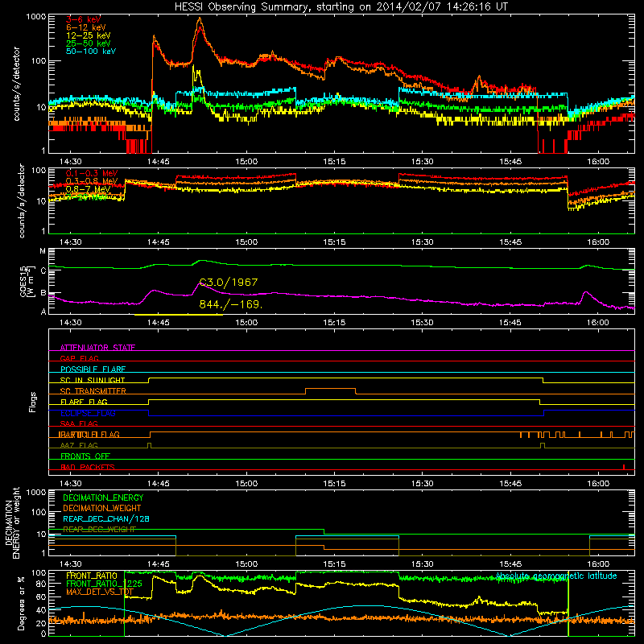Click the C3.0/1967 flare annotation
Viewport: 644px width, 644px height.
tap(229, 283)
